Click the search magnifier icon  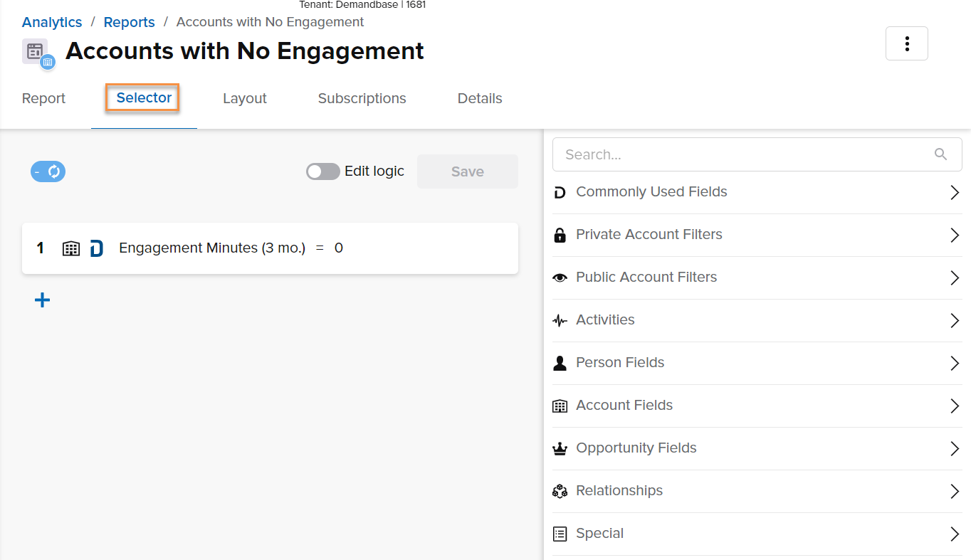point(940,154)
